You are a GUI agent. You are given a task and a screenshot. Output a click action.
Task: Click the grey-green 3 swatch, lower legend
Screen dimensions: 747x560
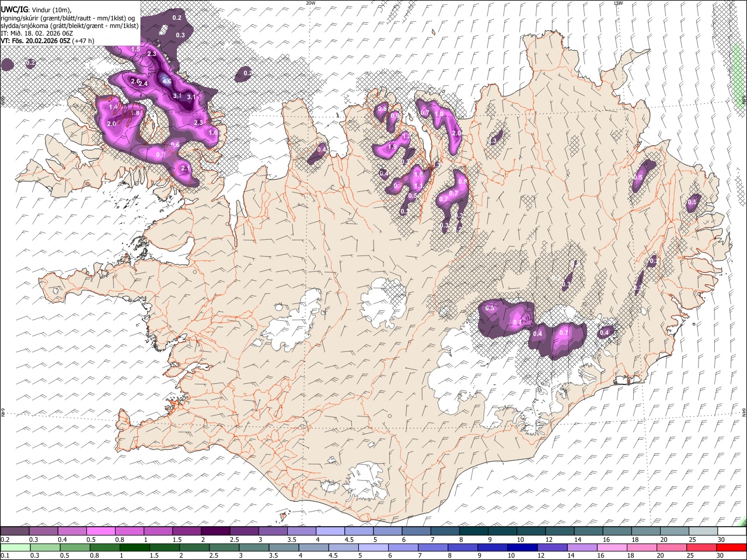tap(254, 548)
